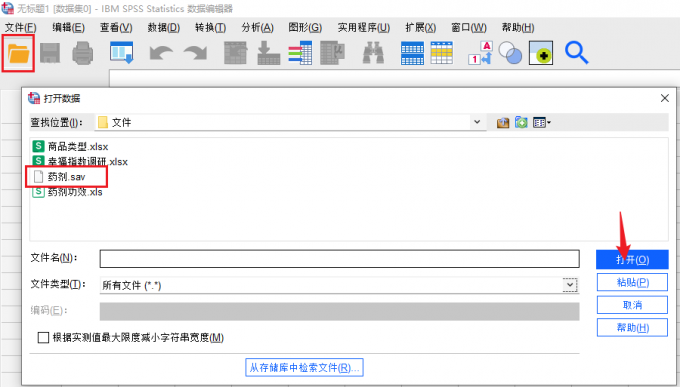Select the 药剂.sav file
This screenshot has height=387, width=680.
coord(66,177)
